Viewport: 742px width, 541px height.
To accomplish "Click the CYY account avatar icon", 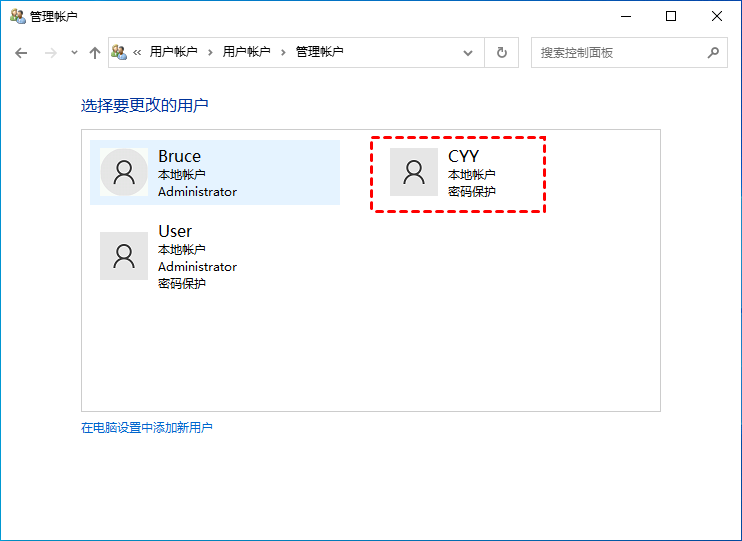I will pos(414,172).
